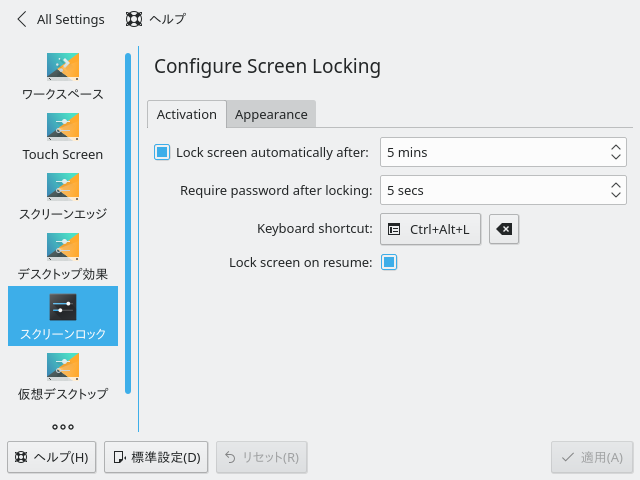Click the three-dots overflow at the bottom of the sidebar
Screen dimensions: 640x480
[63, 427]
